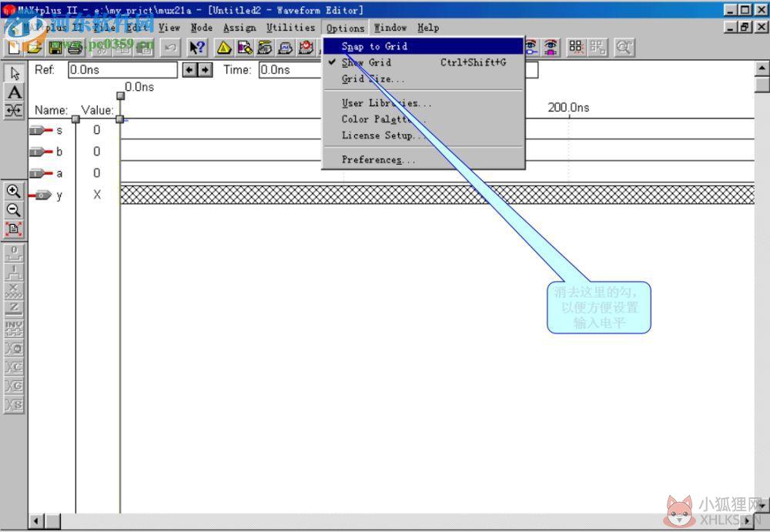Click the hatched undefined waveform of y
Viewport: 770px width, 532px height.
click(437, 195)
